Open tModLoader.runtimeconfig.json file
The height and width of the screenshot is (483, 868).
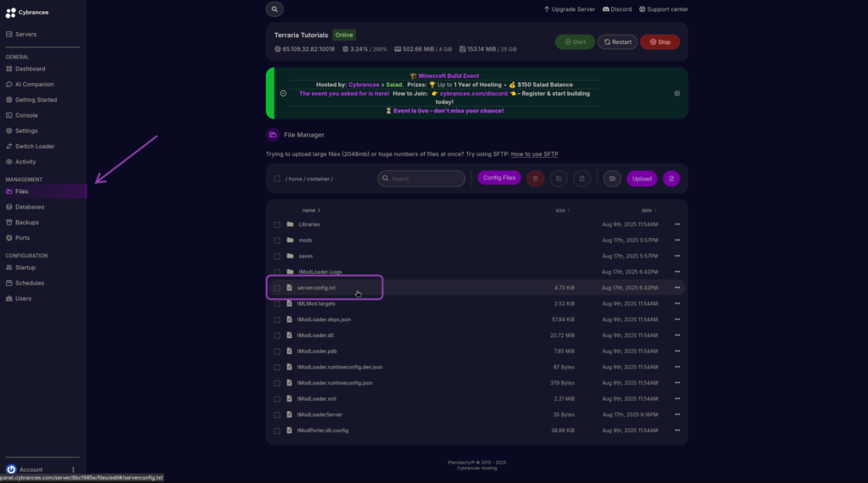[334, 383]
